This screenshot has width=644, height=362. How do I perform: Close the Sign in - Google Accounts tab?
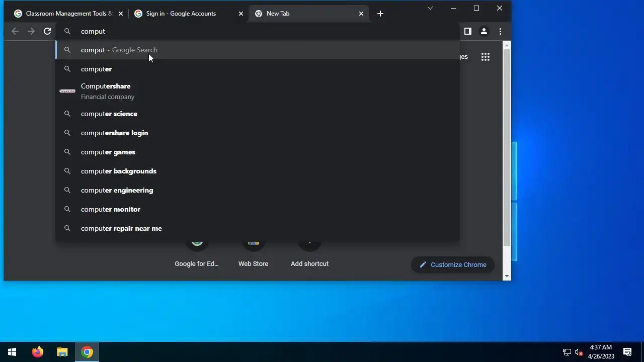241,14
